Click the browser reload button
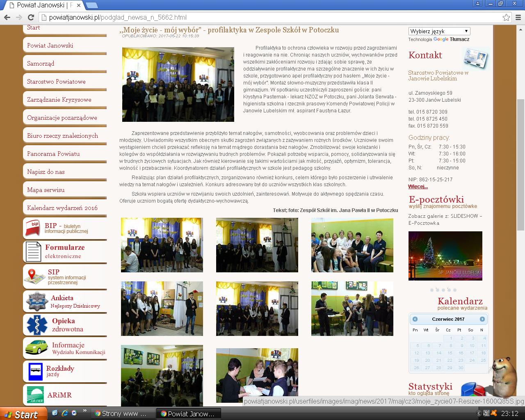 [x=31, y=17]
